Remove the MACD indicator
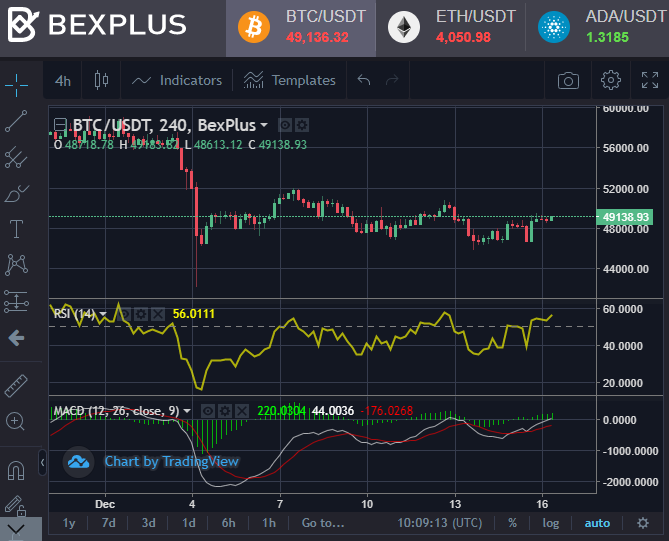 242,411
